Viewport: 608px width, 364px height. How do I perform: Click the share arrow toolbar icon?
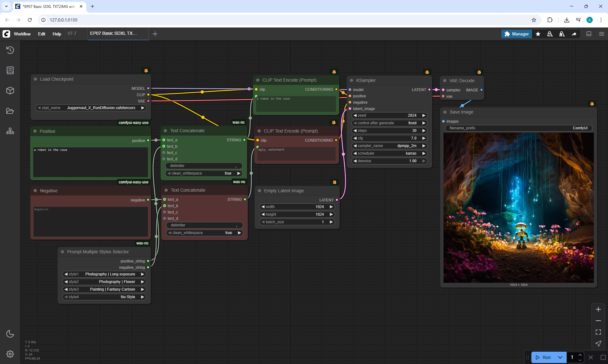click(x=574, y=34)
